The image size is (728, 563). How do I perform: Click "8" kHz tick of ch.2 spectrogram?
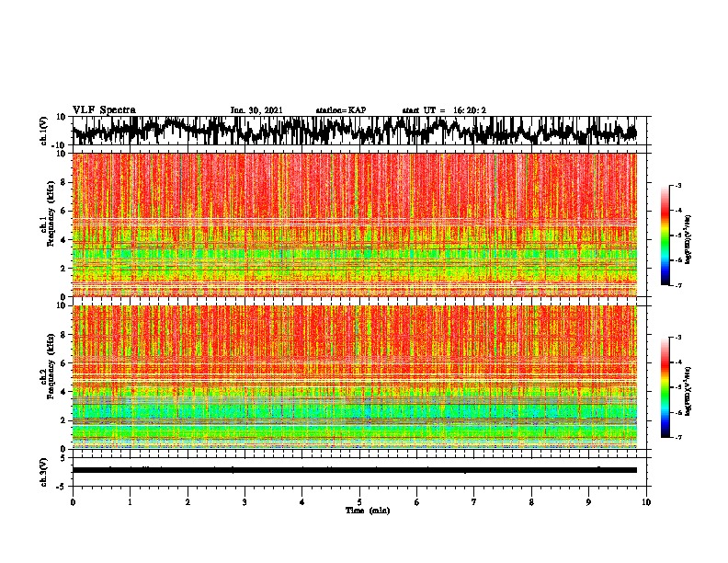64,335
